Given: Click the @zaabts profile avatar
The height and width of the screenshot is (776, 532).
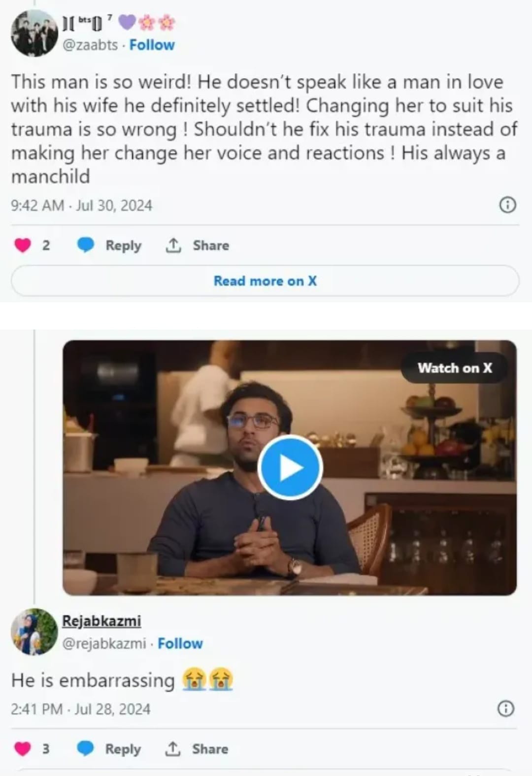Looking at the screenshot, I should click(x=34, y=33).
